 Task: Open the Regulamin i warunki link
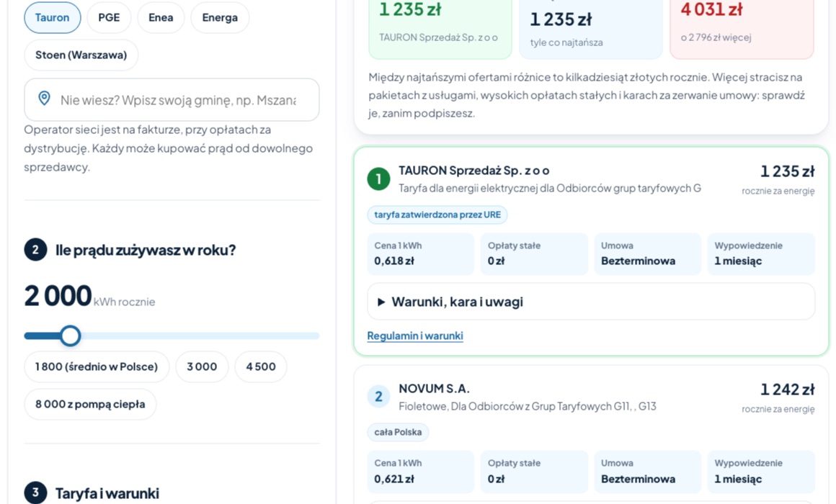point(415,336)
